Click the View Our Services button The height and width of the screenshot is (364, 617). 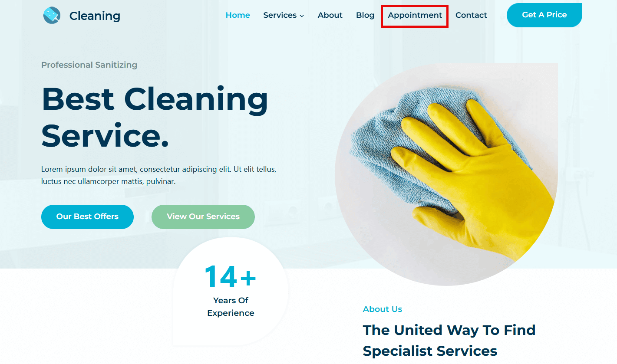(203, 216)
